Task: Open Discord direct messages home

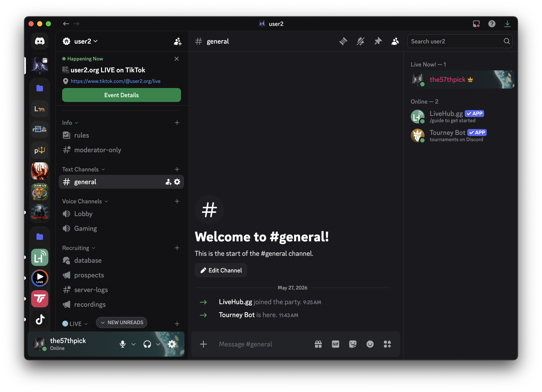Action: coord(40,41)
